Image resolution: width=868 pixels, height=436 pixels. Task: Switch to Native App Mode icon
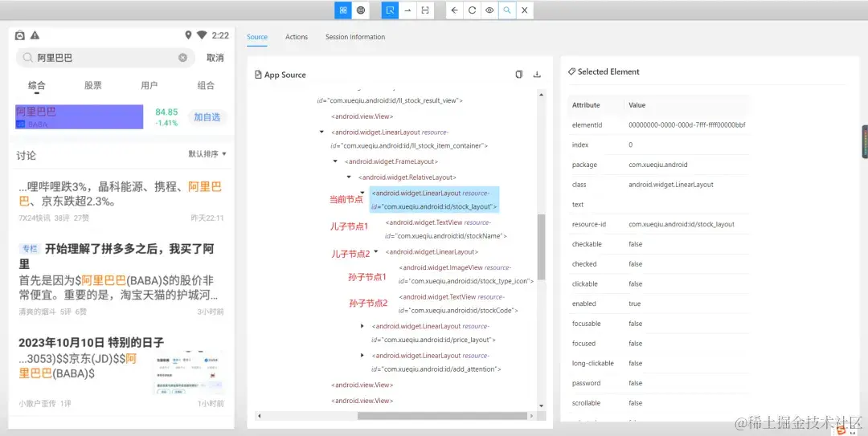[x=343, y=10]
